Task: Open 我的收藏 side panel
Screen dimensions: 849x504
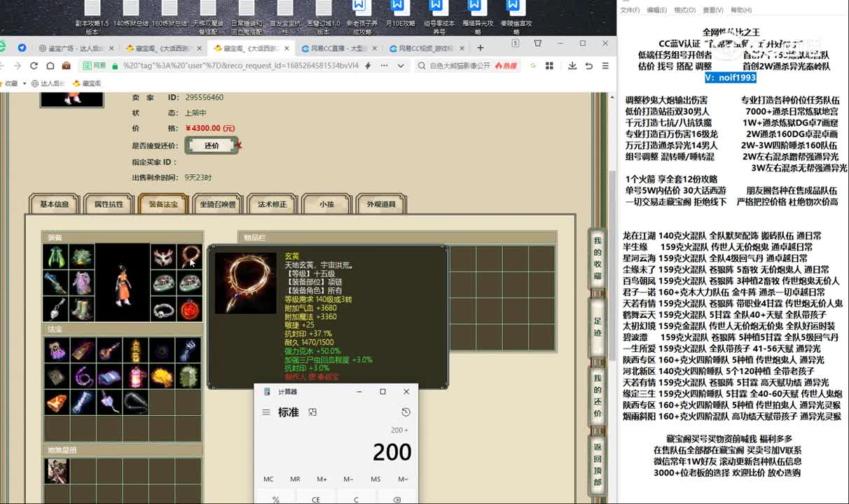Action: click(598, 258)
